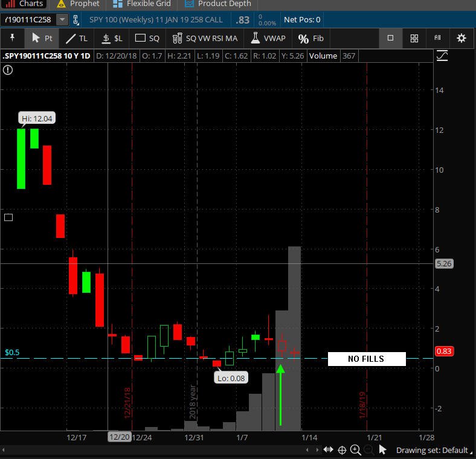
Task: Toggle the pin icon on drawing toolbar
Action: [x=12, y=37]
